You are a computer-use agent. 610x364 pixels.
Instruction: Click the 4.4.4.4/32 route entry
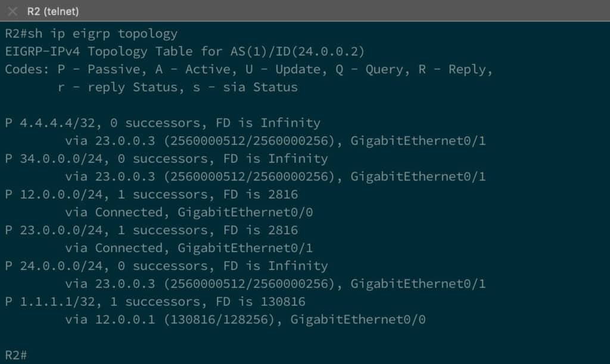[x=57, y=123]
